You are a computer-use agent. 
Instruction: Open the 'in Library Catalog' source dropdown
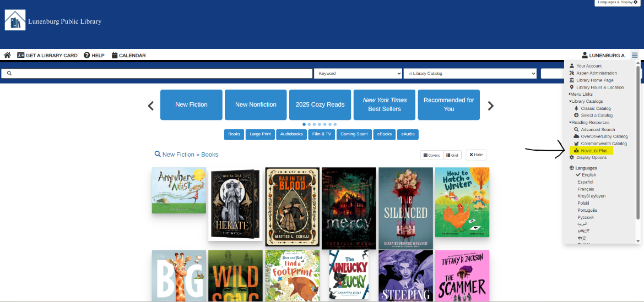pyautogui.click(x=470, y=74)
